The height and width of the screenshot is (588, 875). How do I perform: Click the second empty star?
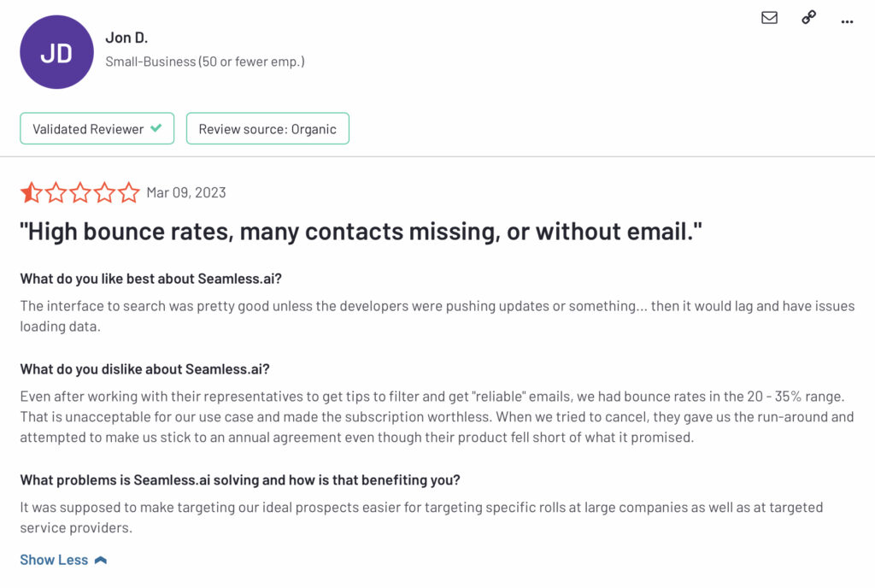pos(56,192)
